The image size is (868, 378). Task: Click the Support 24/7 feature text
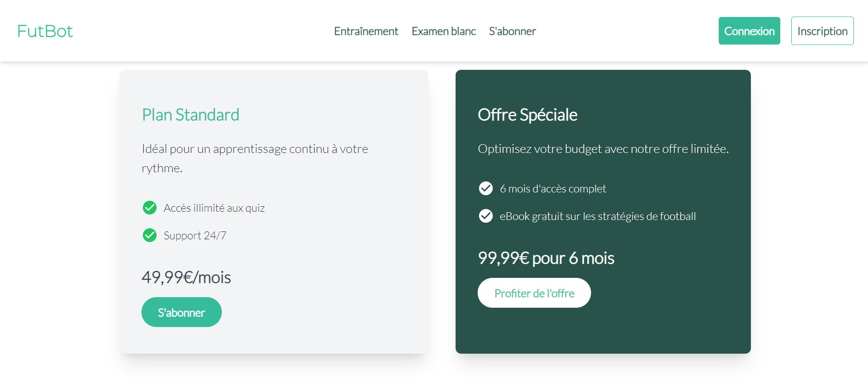point(195,236)
